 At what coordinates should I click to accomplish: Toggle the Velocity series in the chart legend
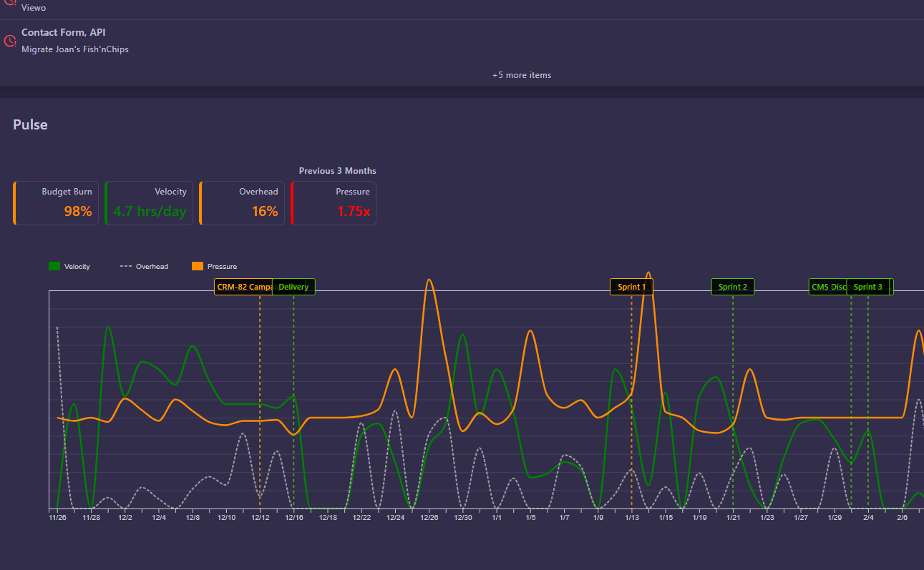69,265
